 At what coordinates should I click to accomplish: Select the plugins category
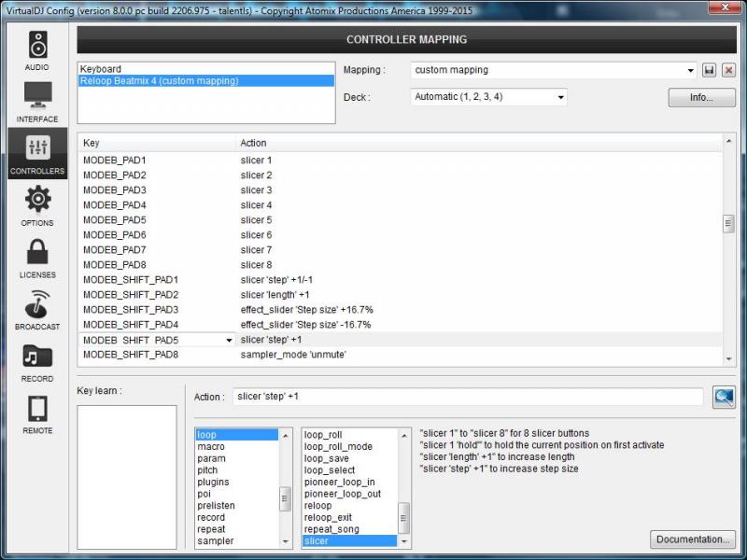237,482
